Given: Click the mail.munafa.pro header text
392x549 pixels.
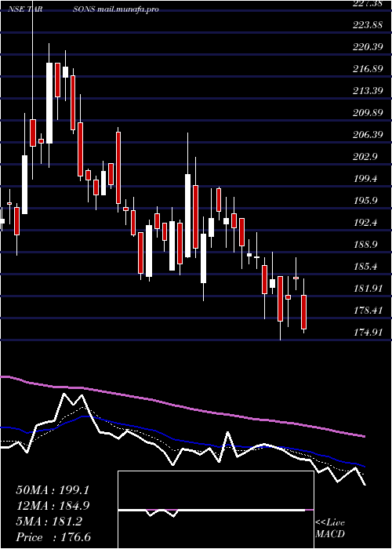Looking at the screenshot, I should coord(127,9).
